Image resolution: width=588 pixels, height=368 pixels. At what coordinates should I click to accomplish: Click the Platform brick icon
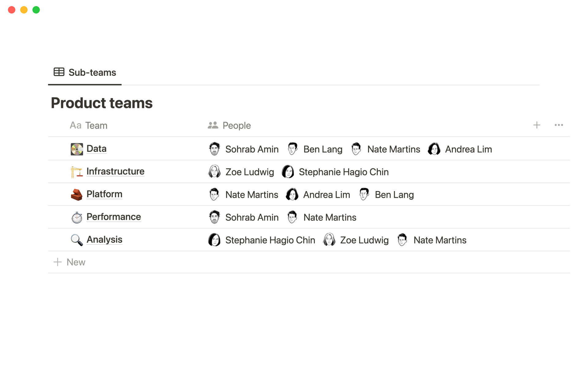click(x=77, y=194)
